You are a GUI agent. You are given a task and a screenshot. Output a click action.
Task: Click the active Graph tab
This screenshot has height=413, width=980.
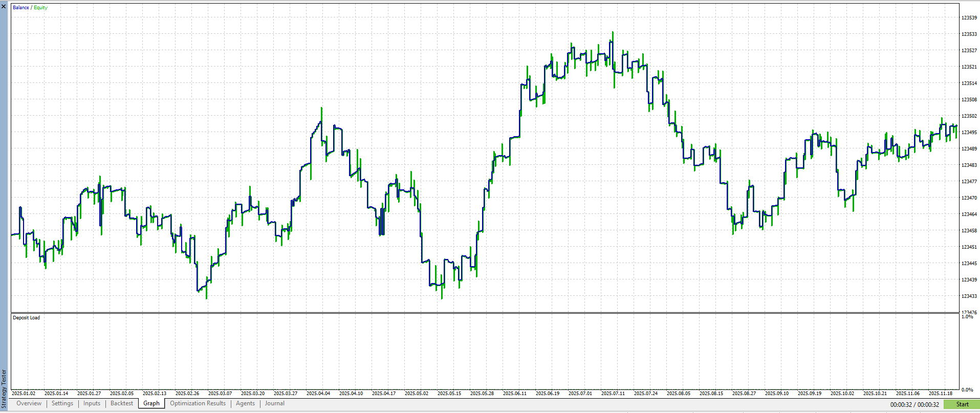[151, 404]
